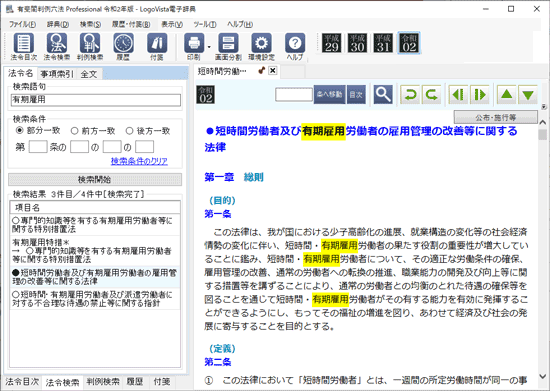
Task: Click the 令和02 badge in document pane
Action: (x=206, y=95)
